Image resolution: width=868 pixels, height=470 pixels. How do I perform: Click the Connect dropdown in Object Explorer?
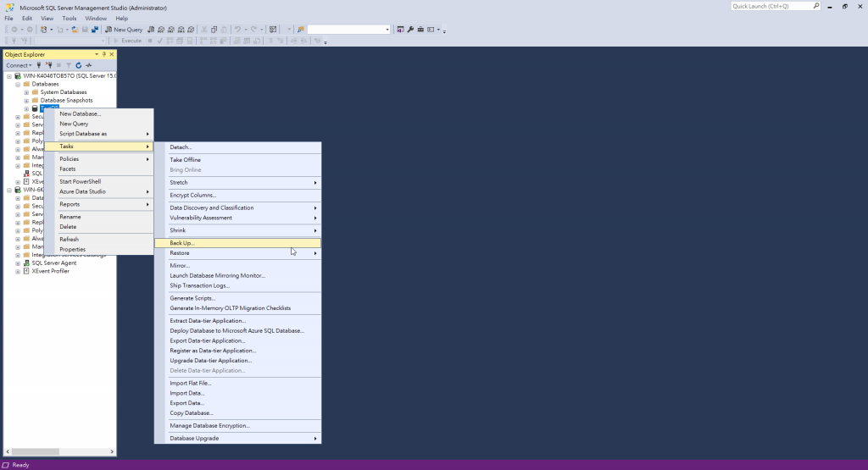click(x=19, y=65)
